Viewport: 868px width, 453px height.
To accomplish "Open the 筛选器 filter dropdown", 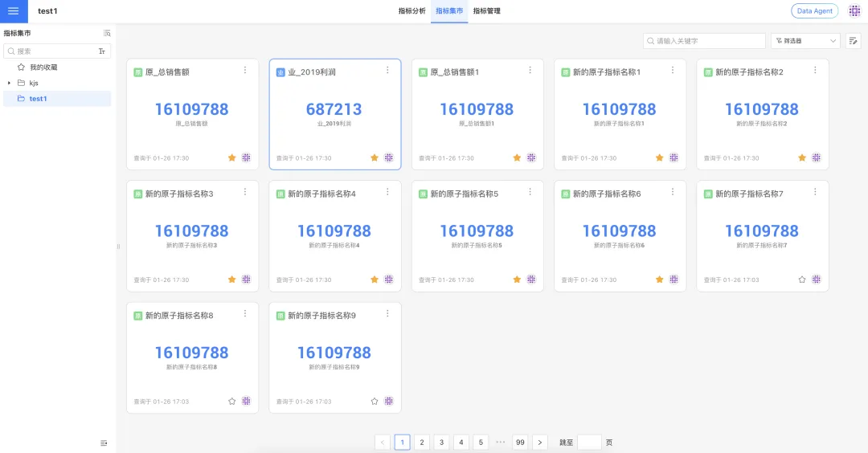I will point(805,41).
